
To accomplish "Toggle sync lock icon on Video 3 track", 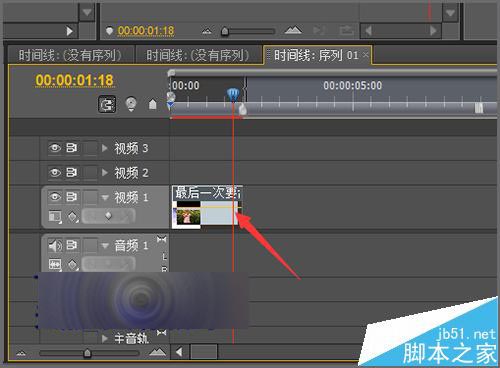I will point(72,147).
